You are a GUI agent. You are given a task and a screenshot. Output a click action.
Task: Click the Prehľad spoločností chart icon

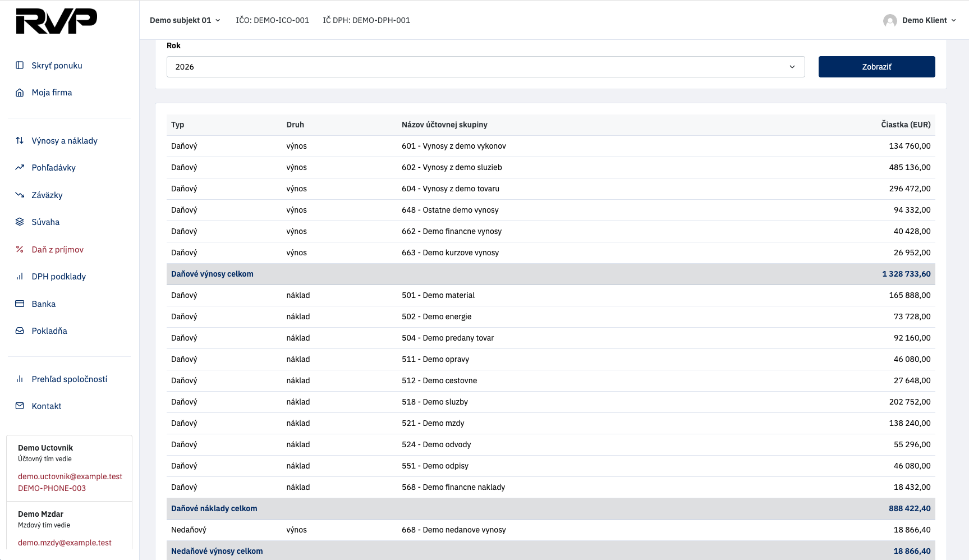pos(20,379)
